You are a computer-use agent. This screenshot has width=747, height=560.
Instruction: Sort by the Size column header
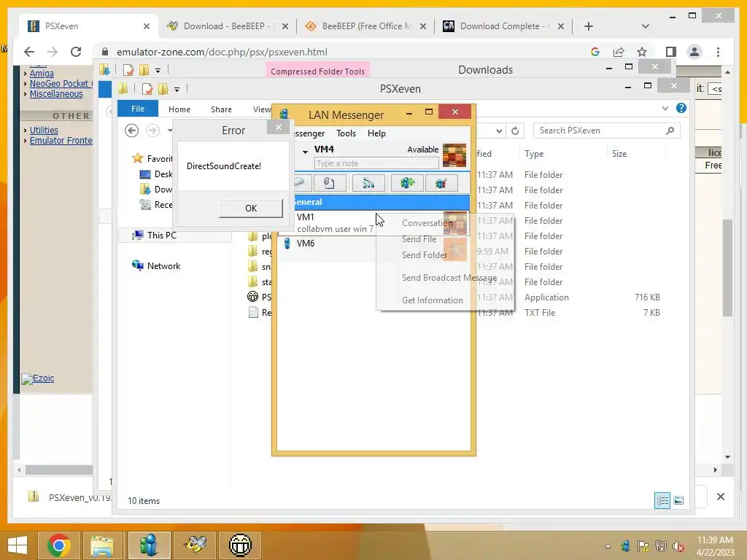pyautogui.click(x=619, y=154)
